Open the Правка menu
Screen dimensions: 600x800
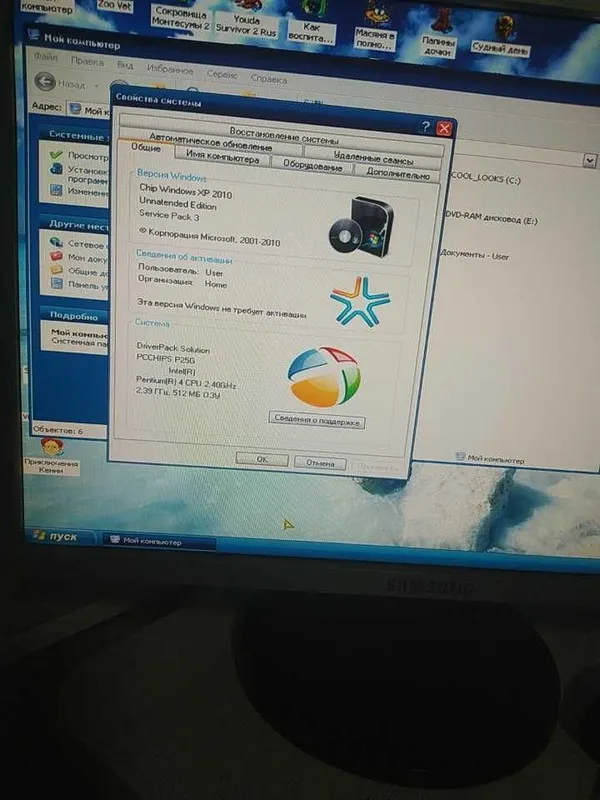point(87,61)
